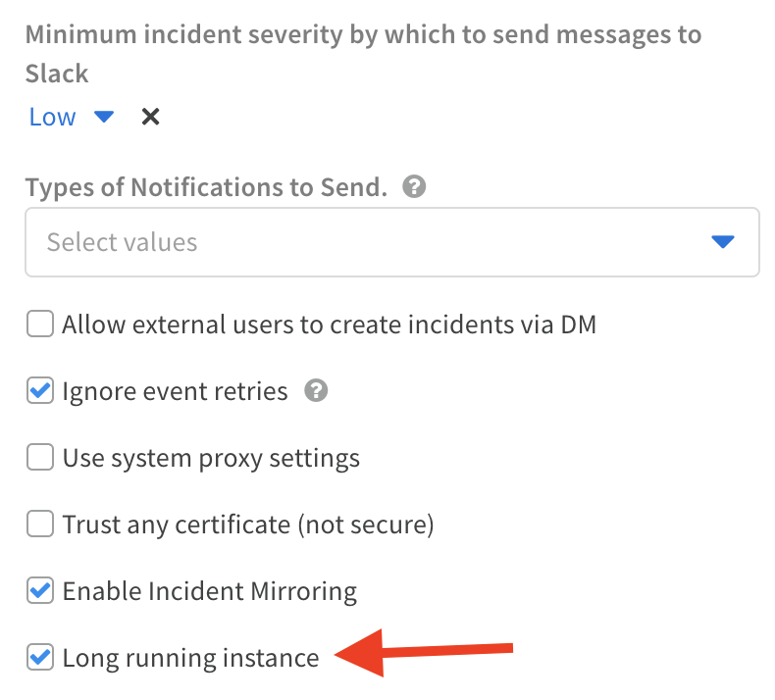
Task: Tick the Use system proxy settings checkbox
Action: pyautogui.click(x=40, y=458)
